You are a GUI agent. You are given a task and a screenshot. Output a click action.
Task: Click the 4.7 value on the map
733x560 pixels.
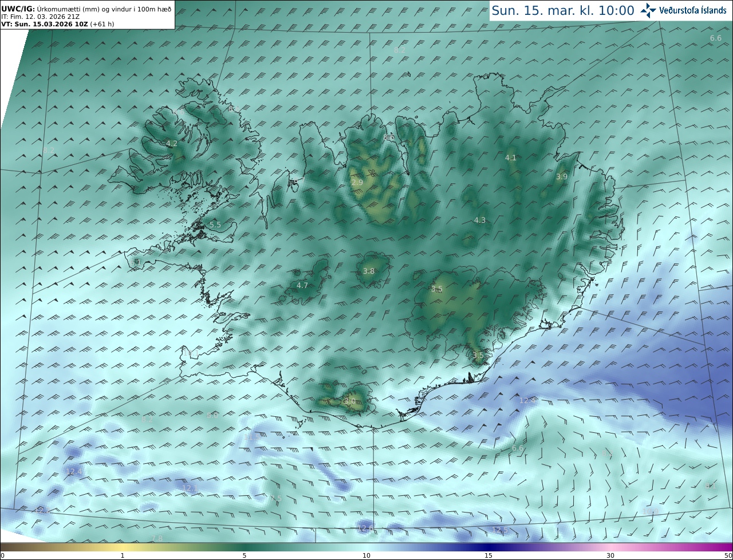point(302,285)
